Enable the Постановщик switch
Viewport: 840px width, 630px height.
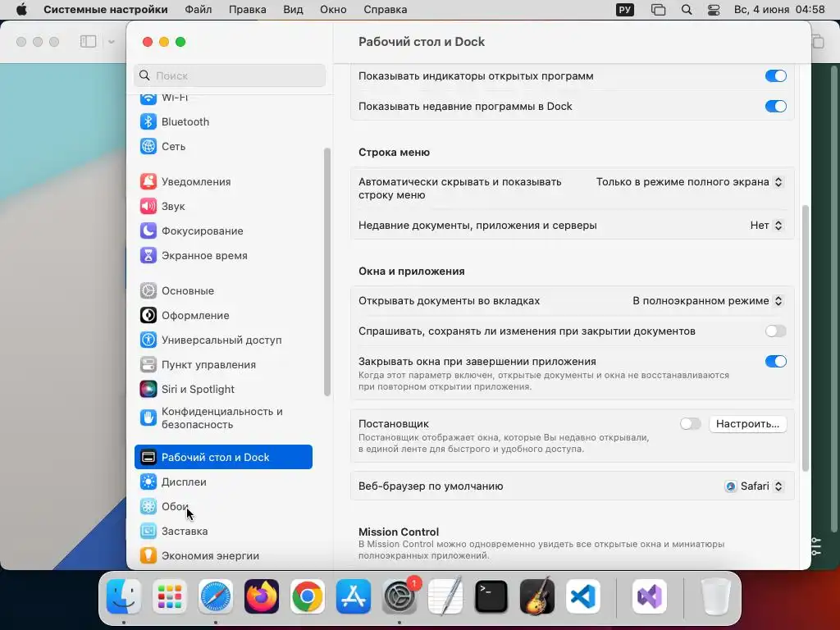pyautogui.click(x=690, y=424)
